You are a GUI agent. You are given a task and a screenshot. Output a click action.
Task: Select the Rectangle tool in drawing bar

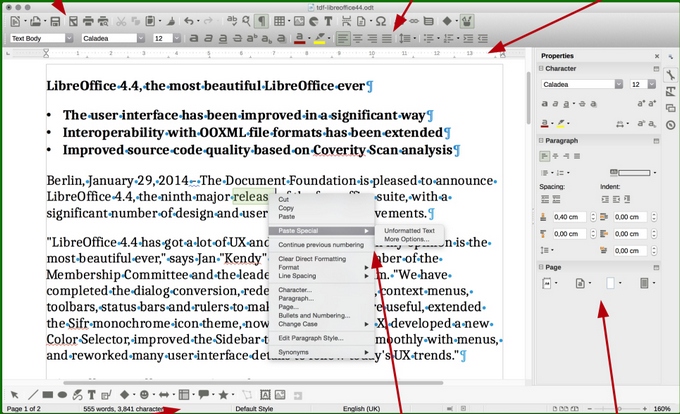pyautogui.click(x=48, y=395)
